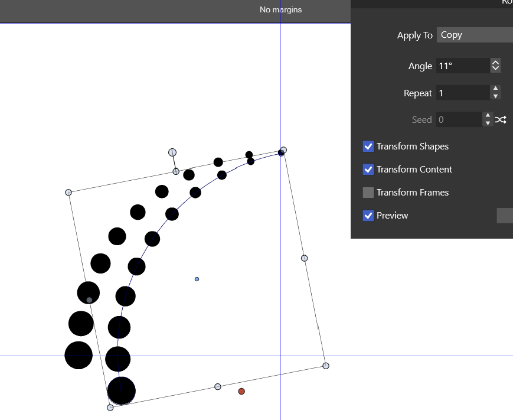Disable the Transform Shapes checkbox
This screenshot has height=420, width=513.
368,146
